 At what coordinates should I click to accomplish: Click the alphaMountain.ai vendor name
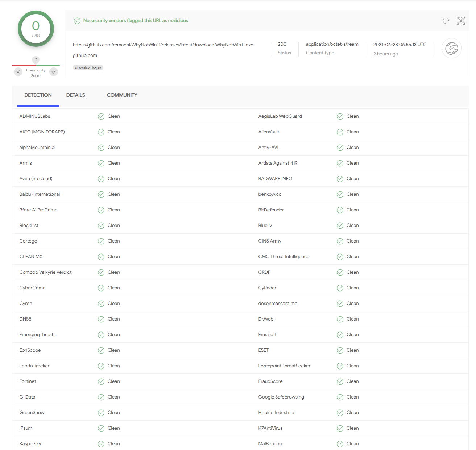(x=37, y=148)
